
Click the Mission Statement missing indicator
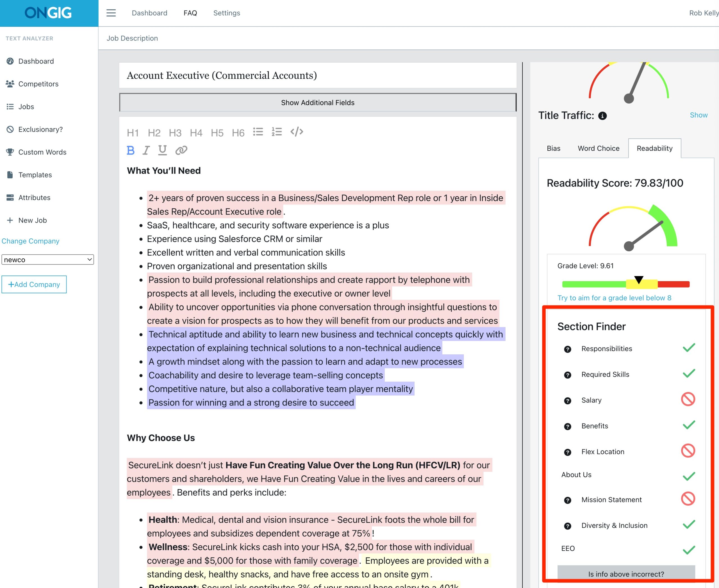pos(688,499)
